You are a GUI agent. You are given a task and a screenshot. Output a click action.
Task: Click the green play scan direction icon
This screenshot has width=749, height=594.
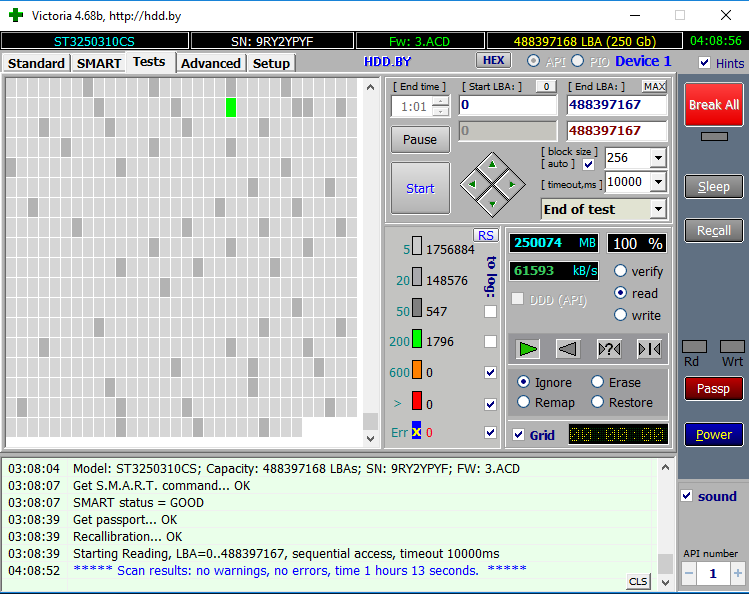[x=527, y=349]
